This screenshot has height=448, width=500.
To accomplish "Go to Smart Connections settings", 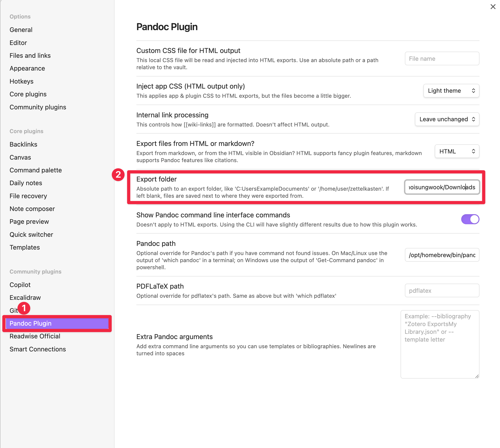I will (38, 349).
